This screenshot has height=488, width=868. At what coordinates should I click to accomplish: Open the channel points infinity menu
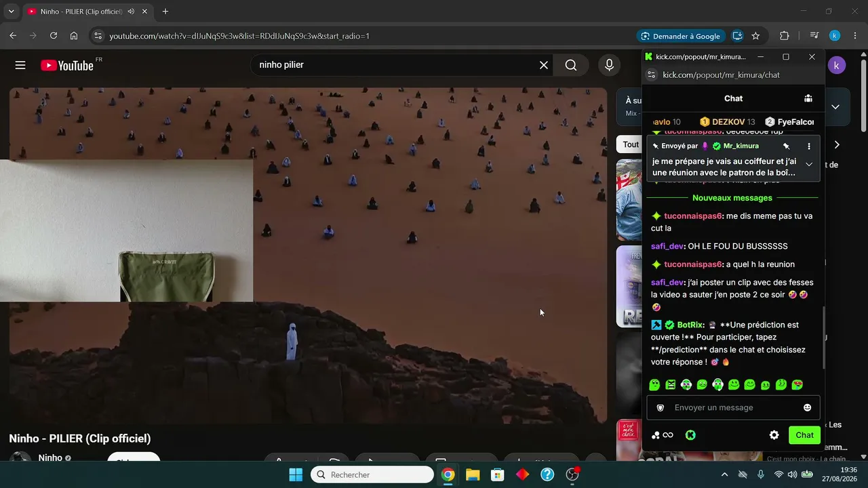pyautogui.click(x=663, y=435)
